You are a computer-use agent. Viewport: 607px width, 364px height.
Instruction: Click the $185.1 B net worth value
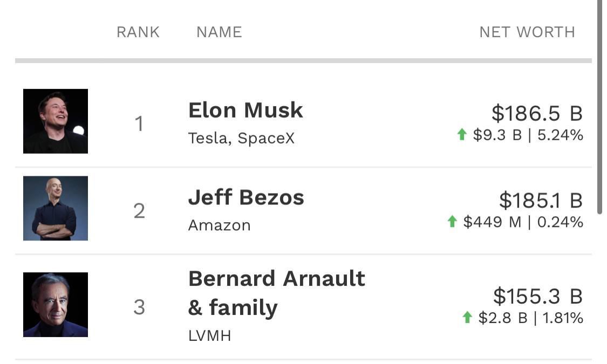(x=541, y=201)
